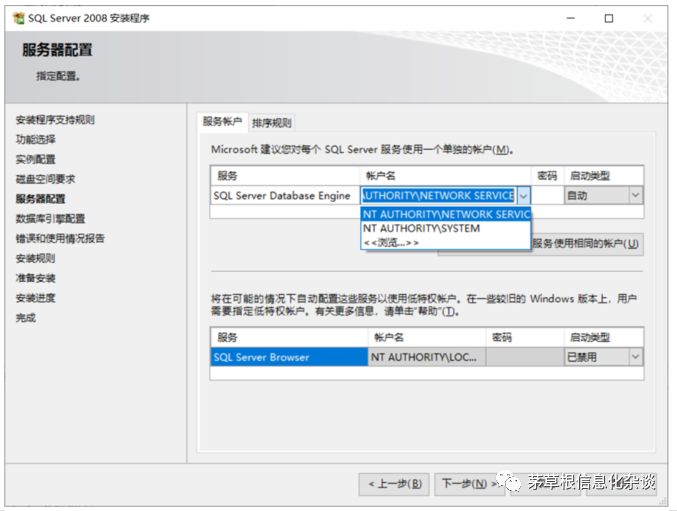
Task: Click the 服务 header in the lower table
Action: [x=289, y=337]
